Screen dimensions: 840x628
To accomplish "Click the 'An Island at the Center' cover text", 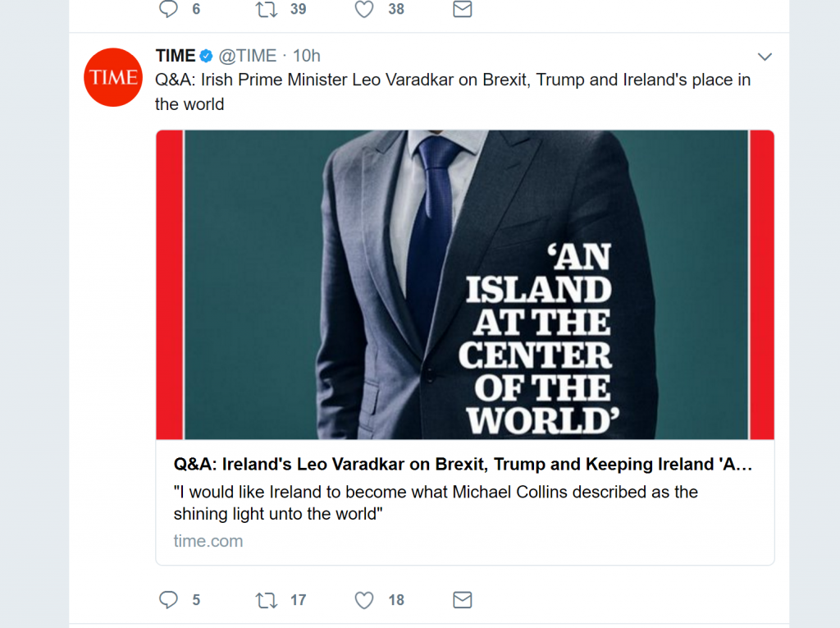I will [537, 338].
